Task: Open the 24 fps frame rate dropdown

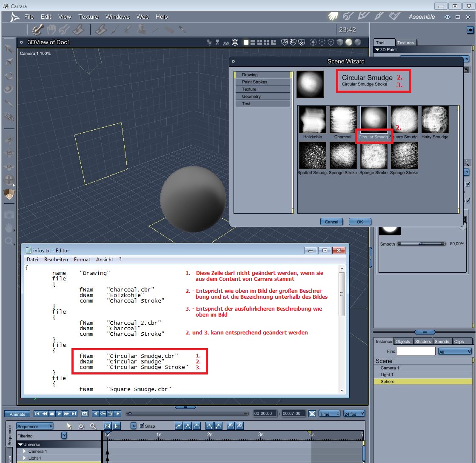Action: click(354, 414)
